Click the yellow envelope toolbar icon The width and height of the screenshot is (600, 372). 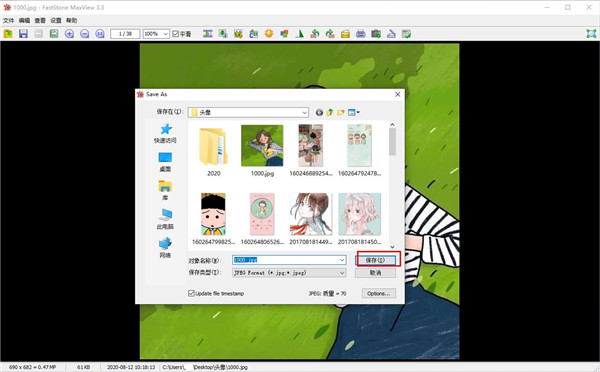pos(346,34)
